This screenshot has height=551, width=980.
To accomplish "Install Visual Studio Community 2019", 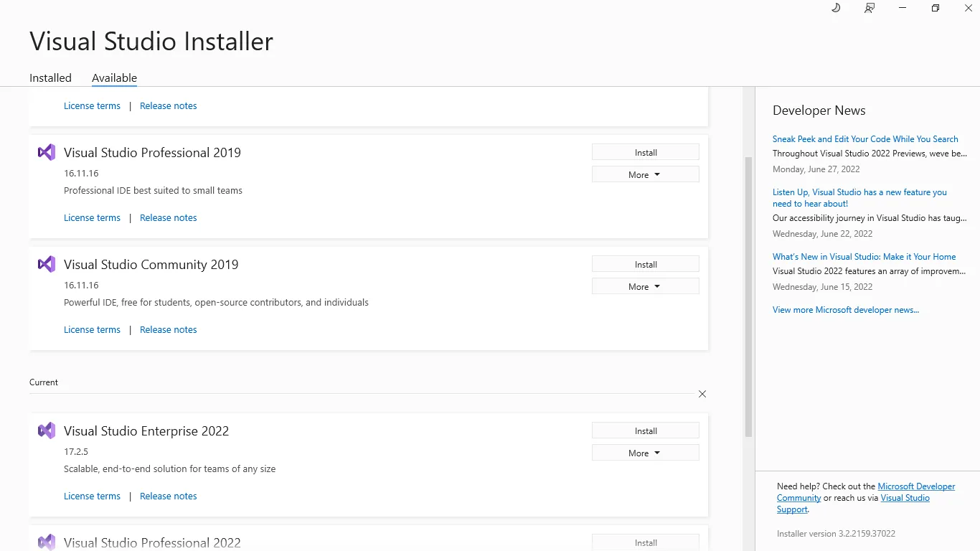I will (646, 264).
